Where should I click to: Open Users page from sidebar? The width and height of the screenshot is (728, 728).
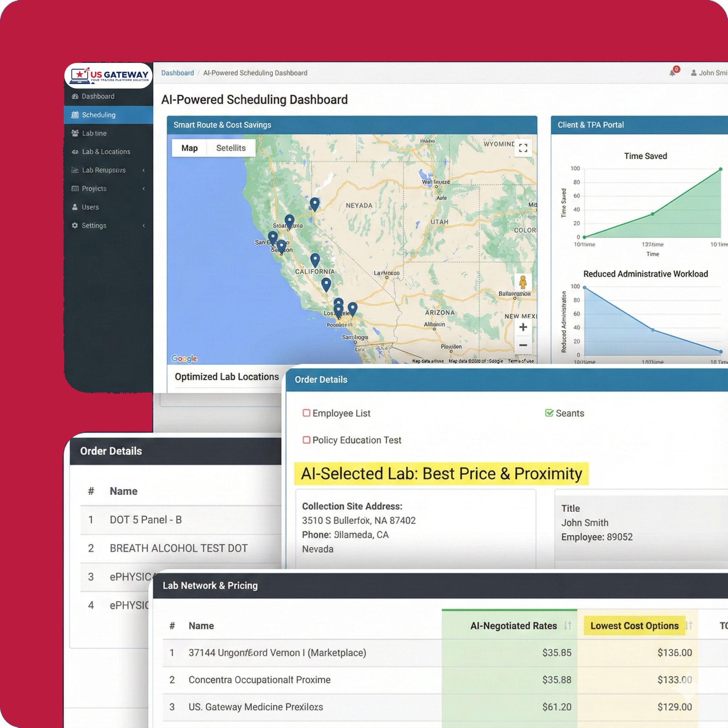[x=90, y=207]
